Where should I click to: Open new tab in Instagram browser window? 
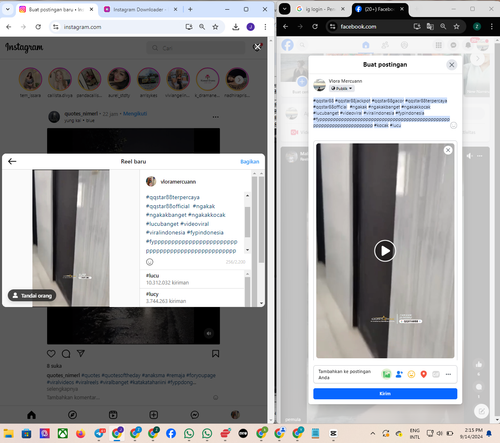[x=190, y=10]
